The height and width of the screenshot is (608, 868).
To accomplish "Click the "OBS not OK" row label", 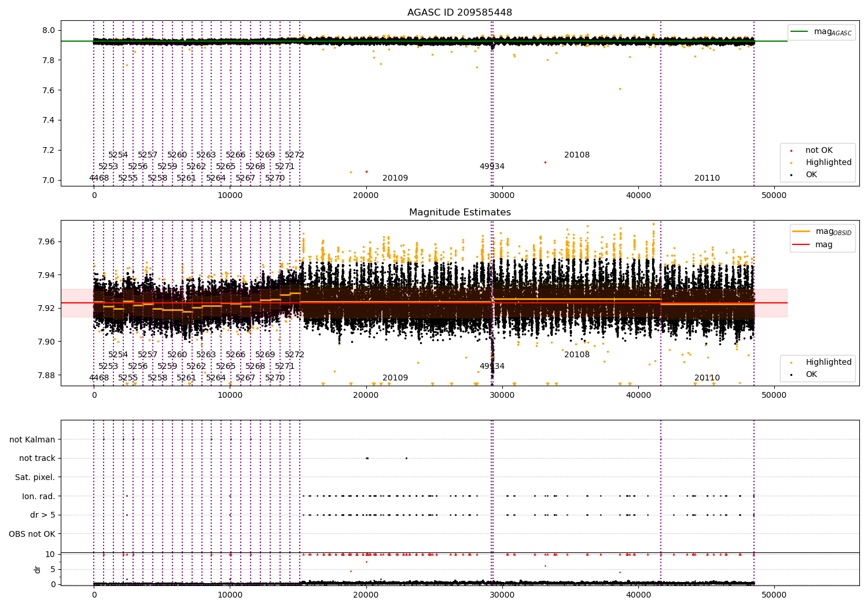I will 32,534.
